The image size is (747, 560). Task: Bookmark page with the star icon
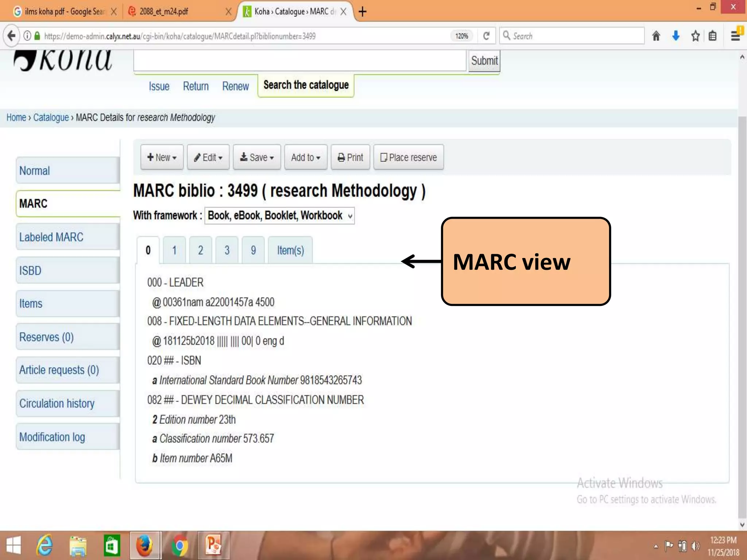click(x=695, y=36)
